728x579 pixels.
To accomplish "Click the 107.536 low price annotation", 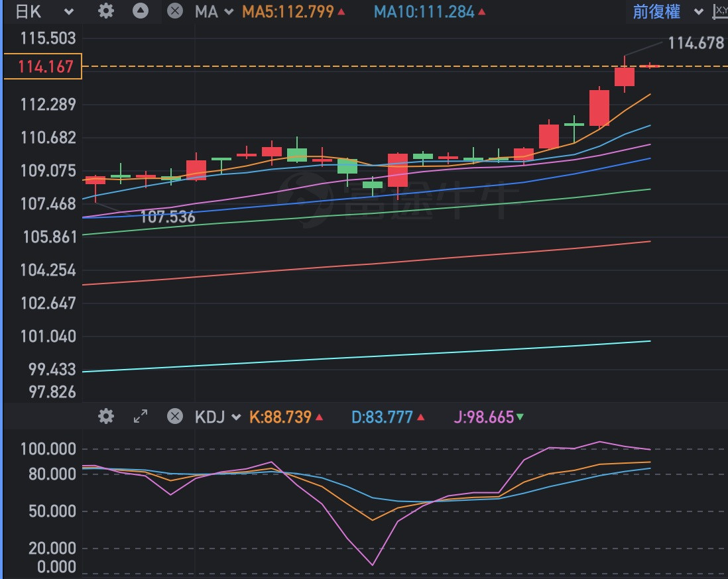I will pos(168,217).
